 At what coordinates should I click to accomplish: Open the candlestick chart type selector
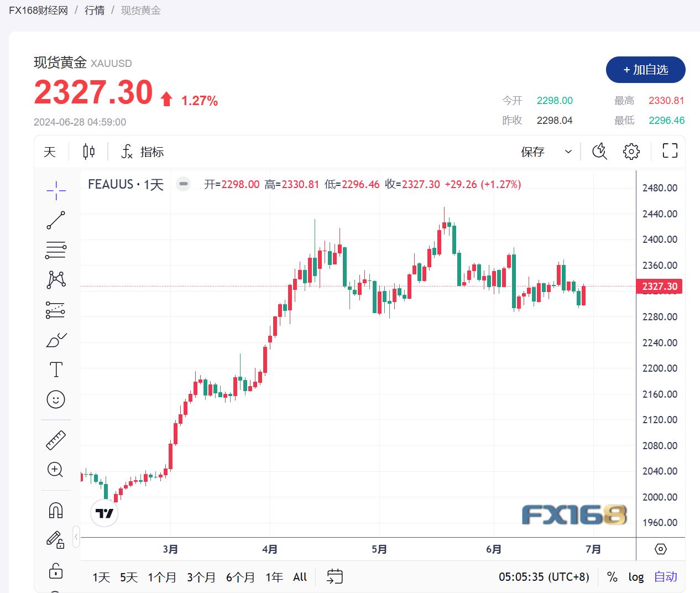[88, 151]
